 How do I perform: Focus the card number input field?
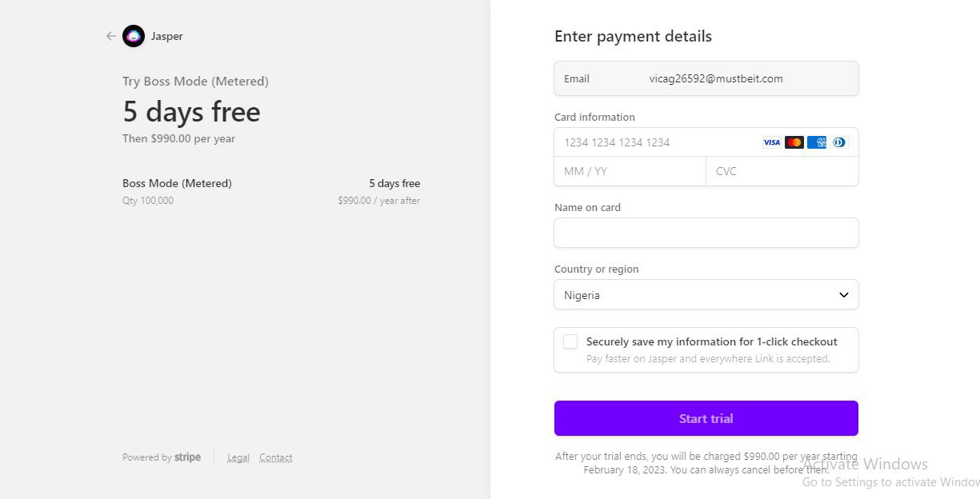[x=656, y=142]
